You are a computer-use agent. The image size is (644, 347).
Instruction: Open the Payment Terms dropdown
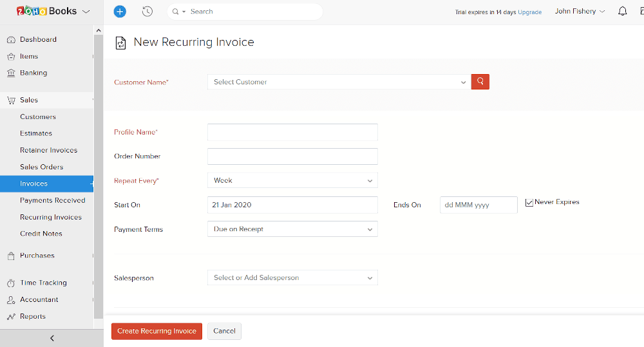pos(292,229)
